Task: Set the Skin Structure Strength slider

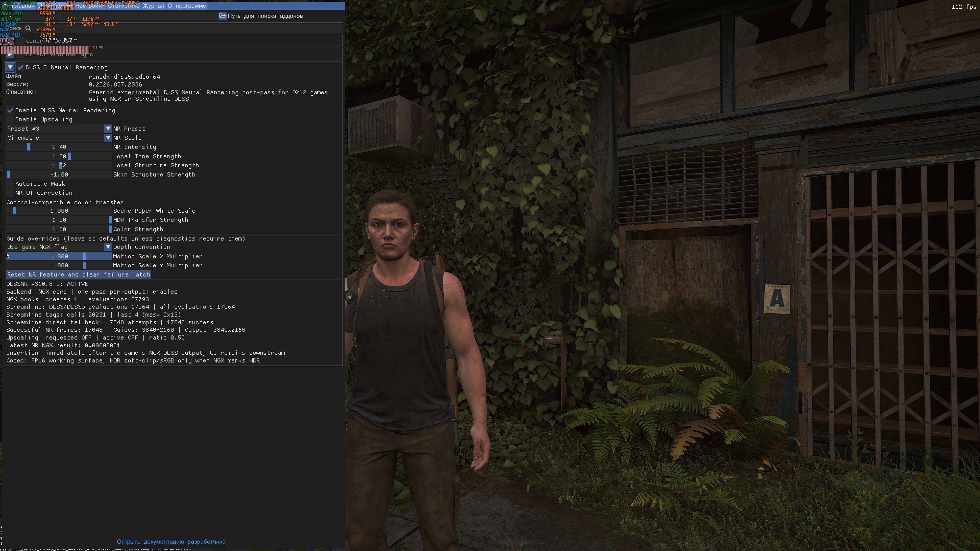Action: pos(59,174)
